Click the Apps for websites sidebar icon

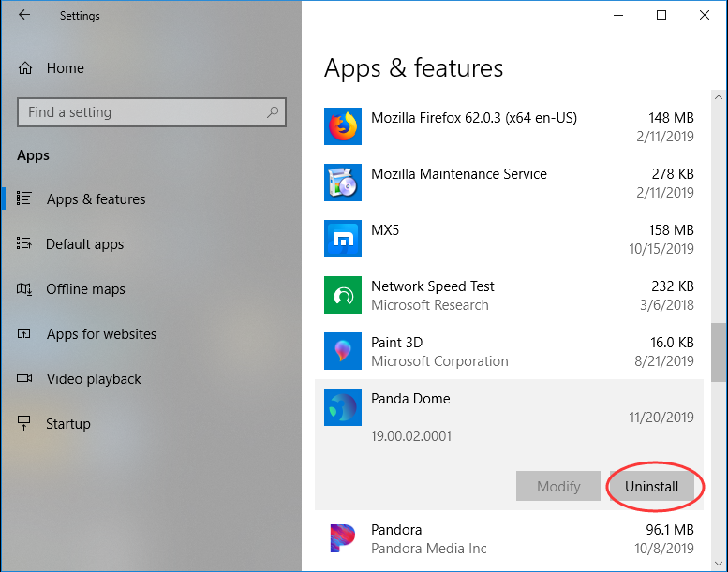coord(24,333)
